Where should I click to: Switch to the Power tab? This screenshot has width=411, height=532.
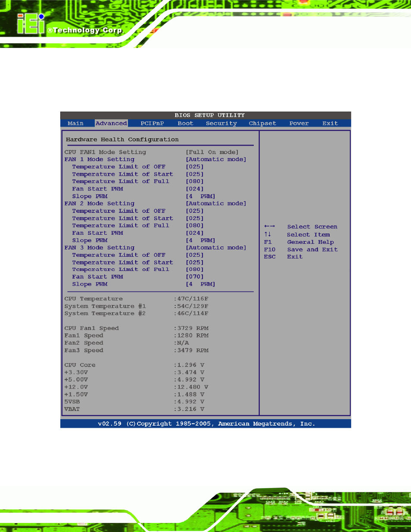point(299,124)
